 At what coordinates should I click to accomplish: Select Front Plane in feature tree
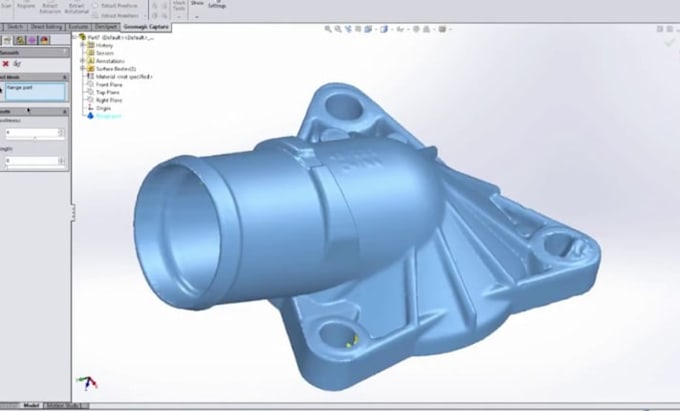(109, 85)
